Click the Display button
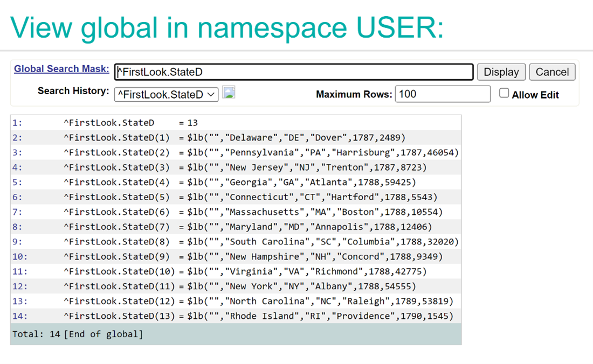 [x=501, y=72]
